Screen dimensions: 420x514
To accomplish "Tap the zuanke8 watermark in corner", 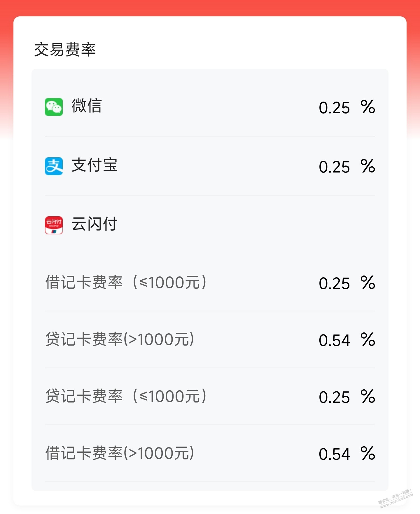I will point(395,499).
